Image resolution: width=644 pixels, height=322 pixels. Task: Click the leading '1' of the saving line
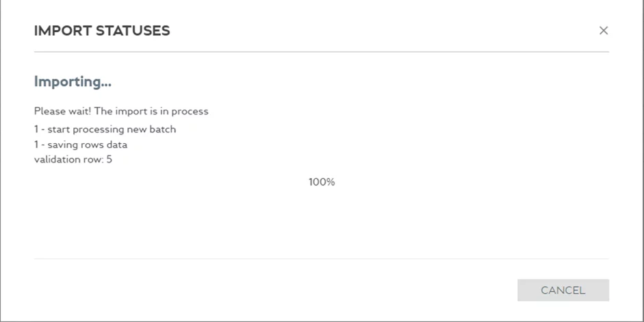[x=36, y=145]
